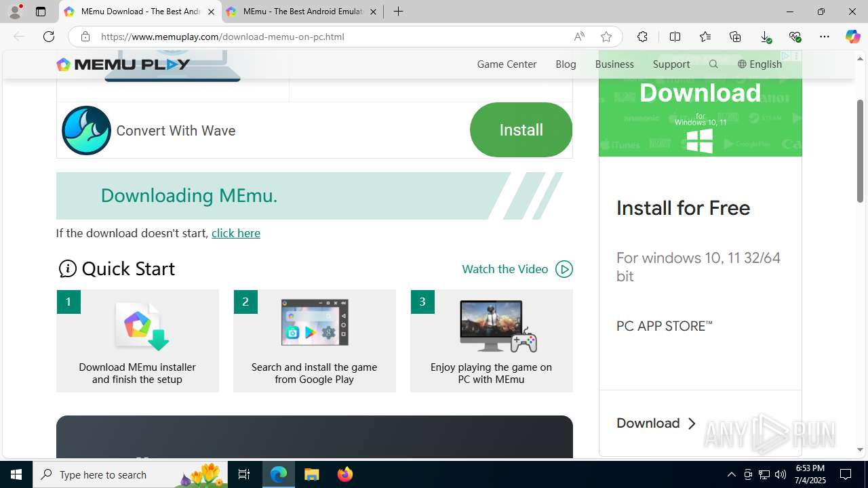Click the 'click here' download link
Image resolution: width=868 pixels, height=488 pixels.
point(236,232)
